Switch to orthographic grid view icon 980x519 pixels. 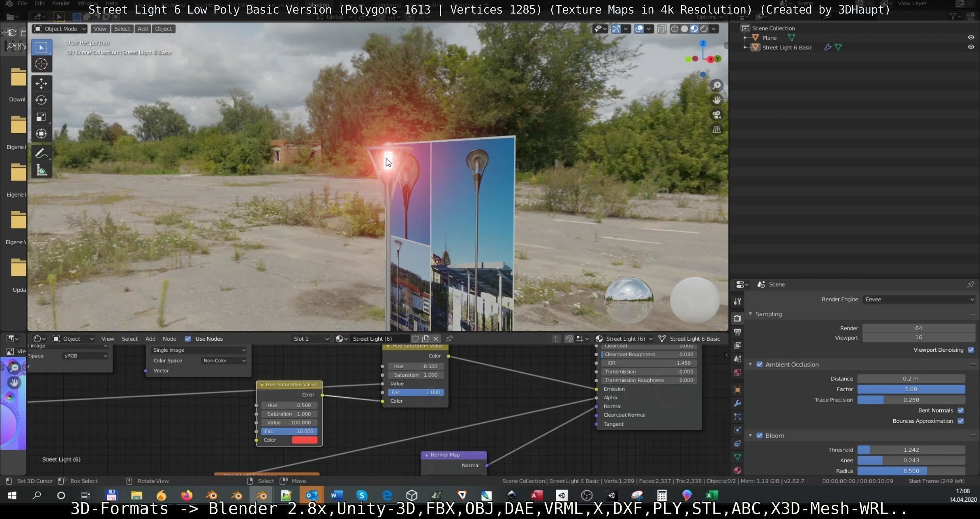coord(717,130)
